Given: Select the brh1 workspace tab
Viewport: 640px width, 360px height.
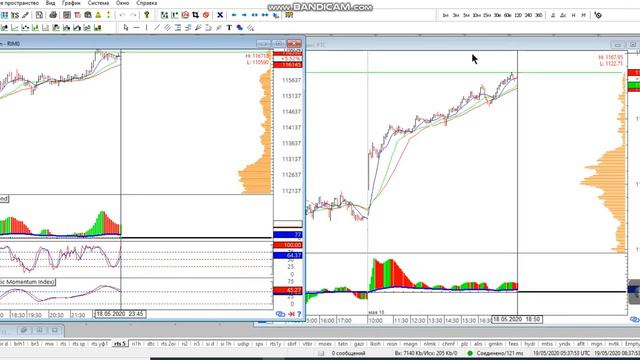Looking at the screenshot, I should coord(19,344).
